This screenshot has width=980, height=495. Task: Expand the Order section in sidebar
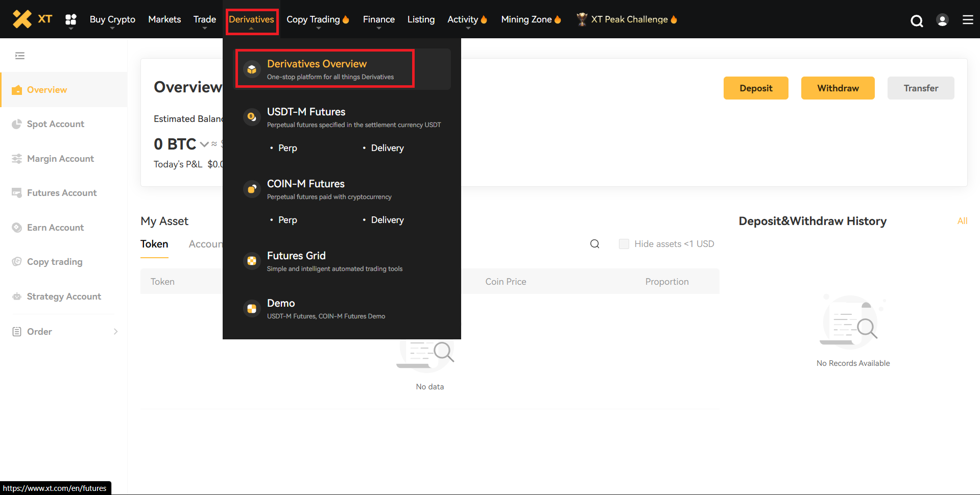pyautogui.click(x=115, y=332)
